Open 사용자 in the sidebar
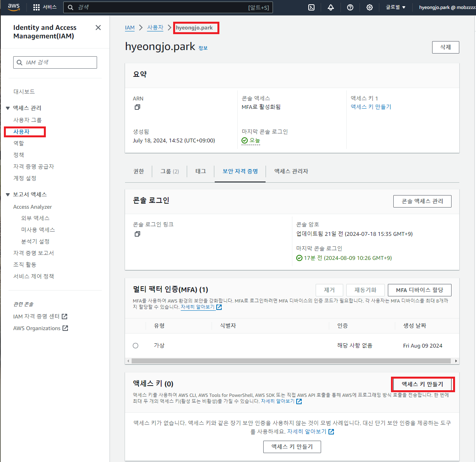The height and width of the screenshot is (462, 476). [21, 132]
